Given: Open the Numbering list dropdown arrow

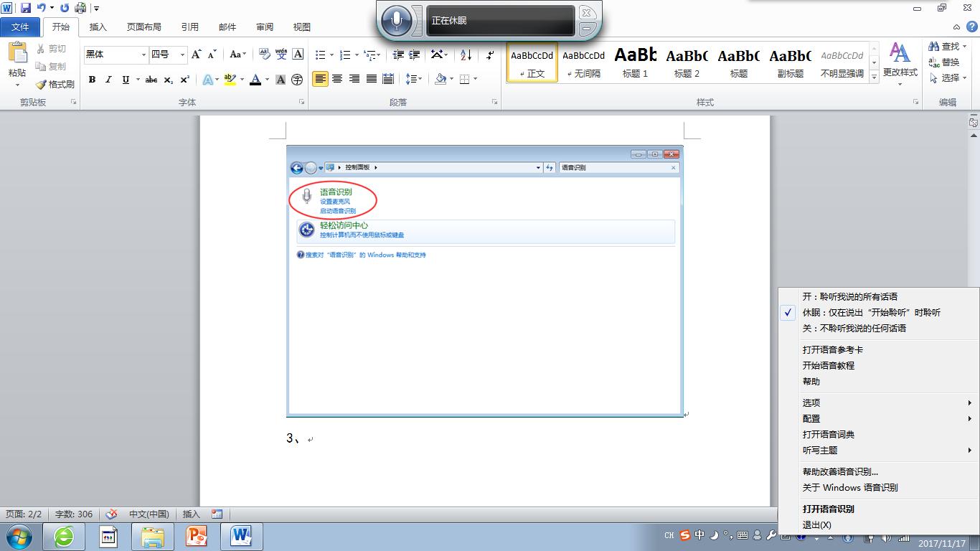Looking at the screenshot, I should (355, 55).
